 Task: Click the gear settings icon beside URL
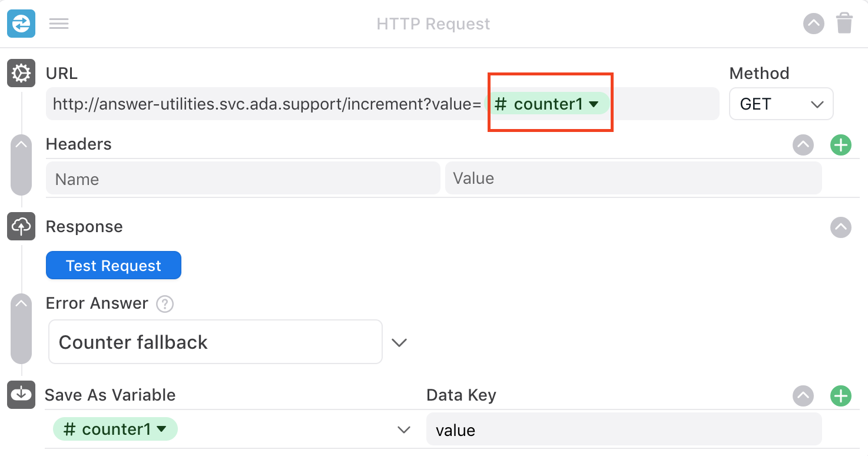coord(21,74)
